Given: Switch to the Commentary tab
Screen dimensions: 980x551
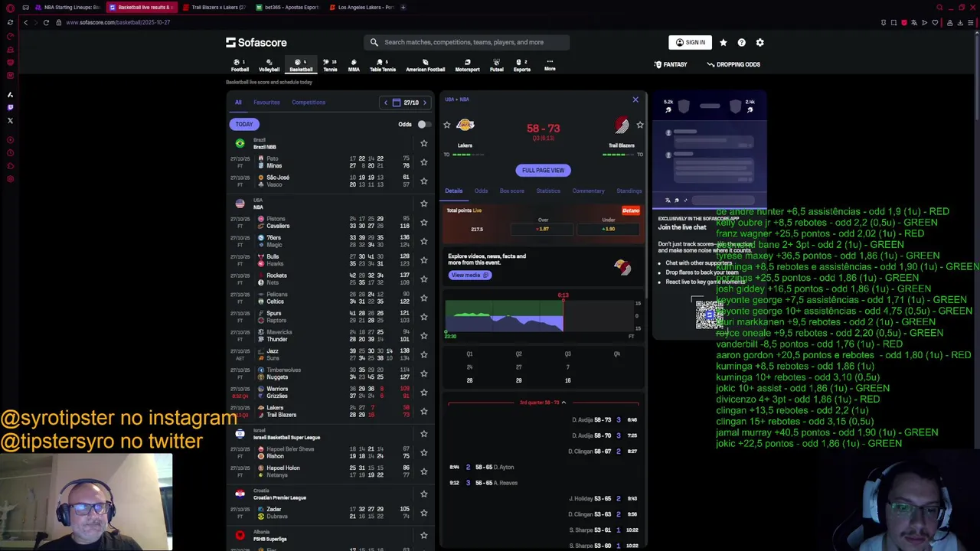Looking at the screenshot, I should 588,191.
